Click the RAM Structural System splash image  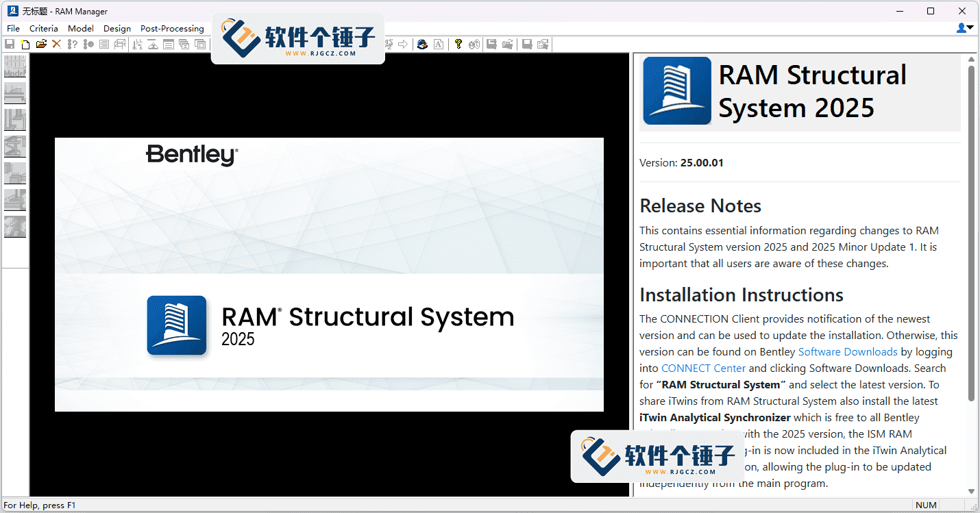[x=329, y=275]
